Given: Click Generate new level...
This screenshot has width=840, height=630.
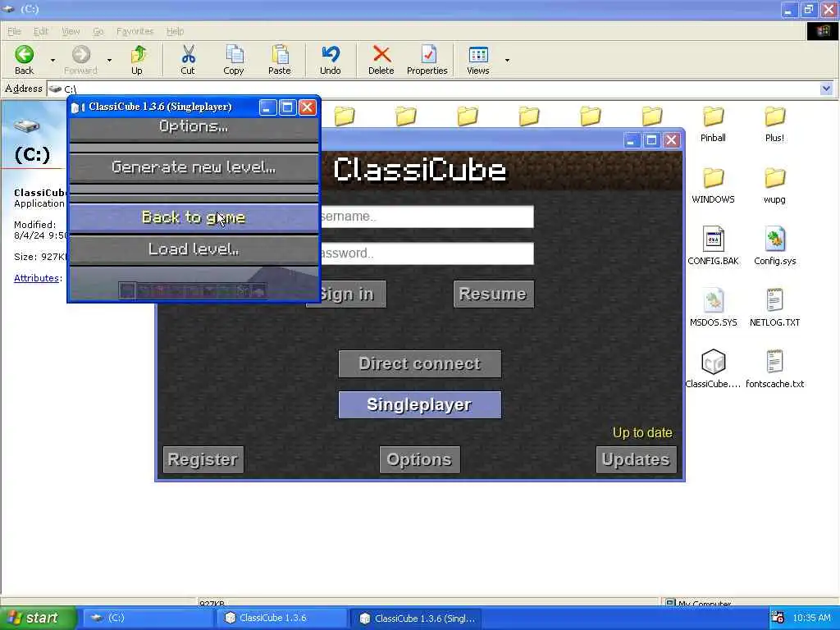Looking at the screenshot, I should coord(194,167).
